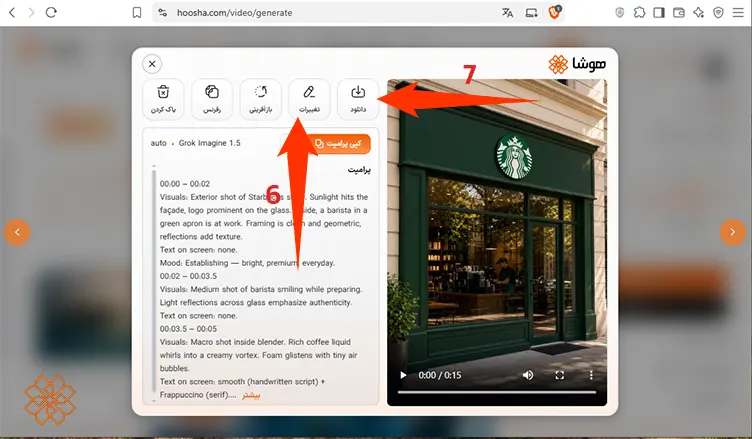Click the بیشتر (more) link
This screenshot has width=752, height=439.
pos(251,395)
